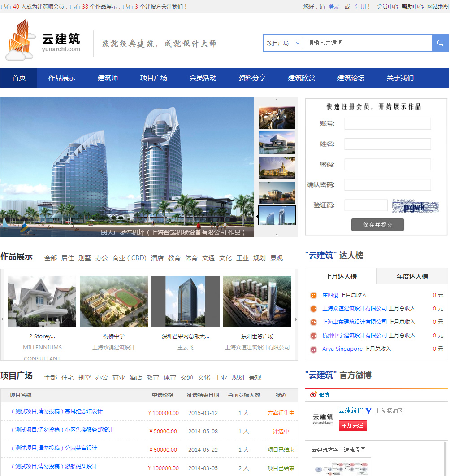Open the 方案征选流程图 image
Screen dimensions: 450x476
(342, 467)
